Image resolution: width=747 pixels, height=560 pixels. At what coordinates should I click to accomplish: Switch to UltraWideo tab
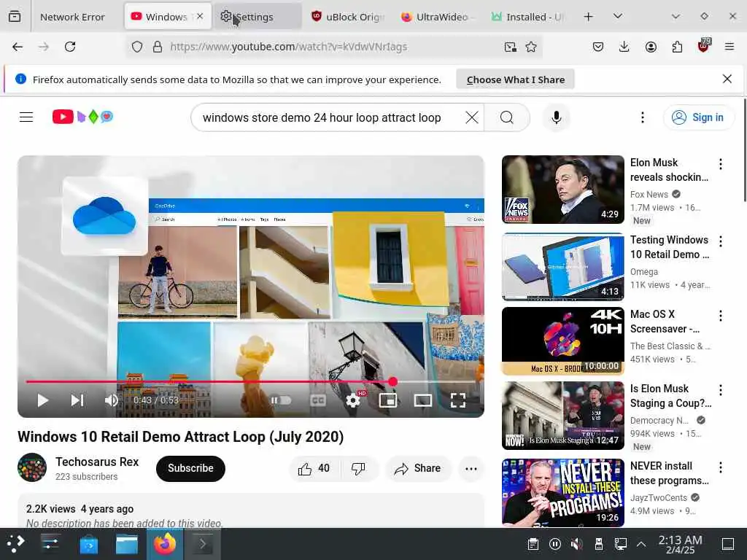pos(438,17)
